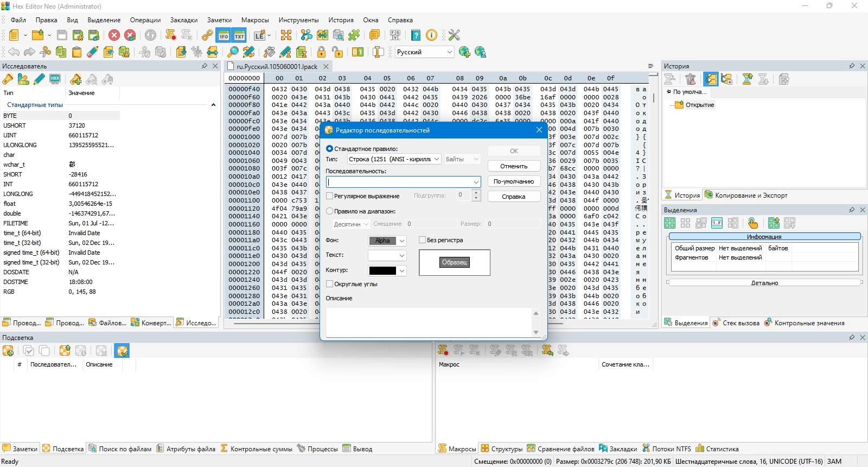The height and width of the screenshot is (467, 868).
Task: Switch to the Стек вызова tab
Action: coord(736,323)
